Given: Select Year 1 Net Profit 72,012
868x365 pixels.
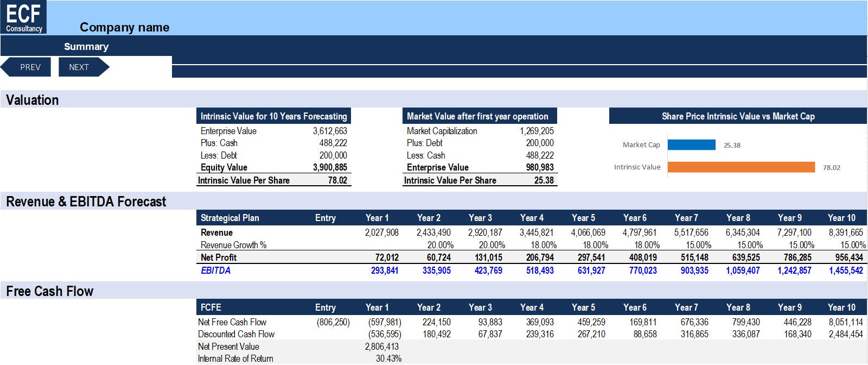Looking at the screenshot, I should point(387,257).
